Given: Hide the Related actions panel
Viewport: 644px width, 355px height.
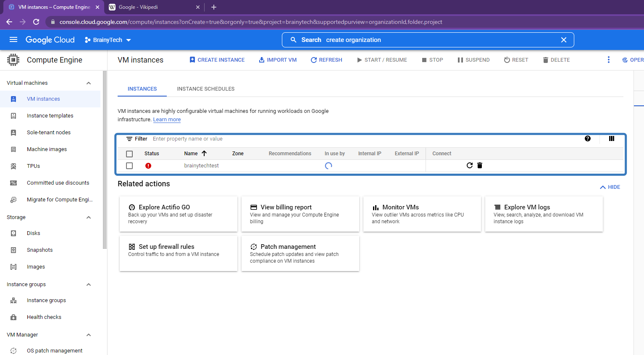Looking at the screenshot, I should [x=610, y=187].
